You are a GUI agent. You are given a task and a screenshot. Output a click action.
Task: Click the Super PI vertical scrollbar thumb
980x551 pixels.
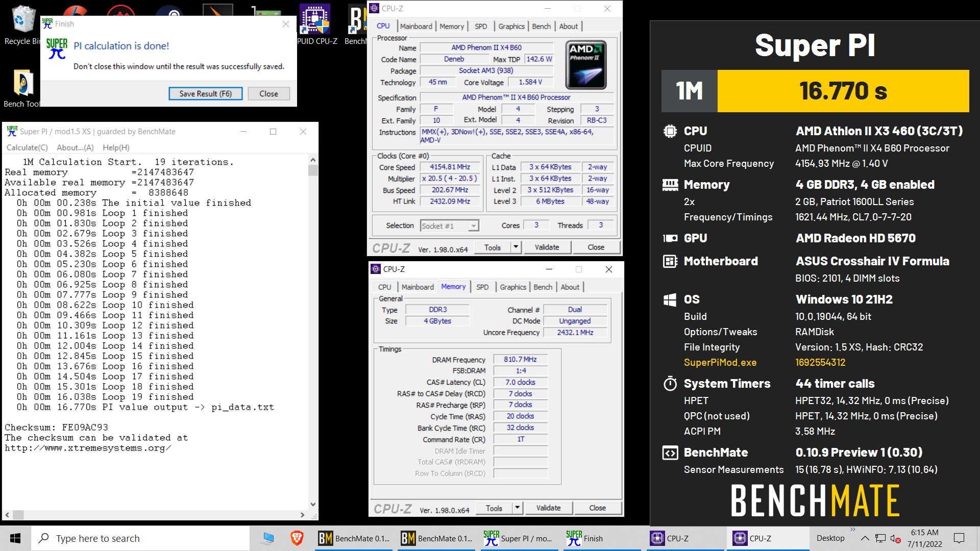click(313, 170)
